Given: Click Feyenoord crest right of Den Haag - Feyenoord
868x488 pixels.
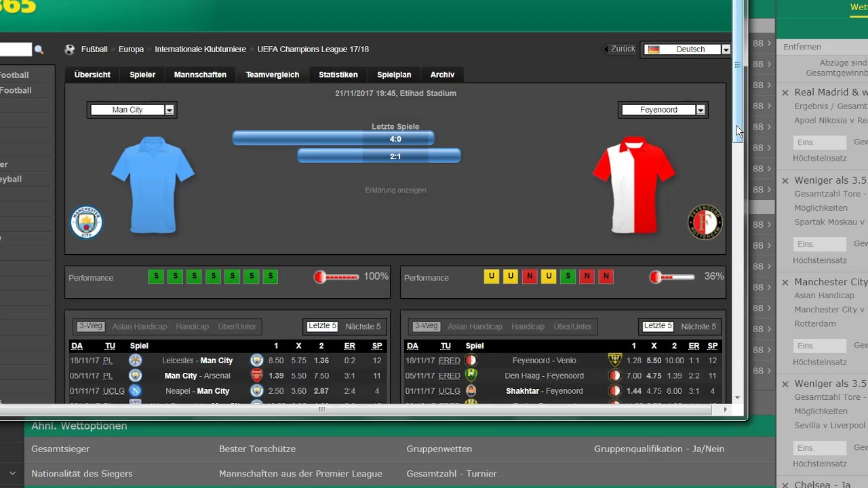Looking at the screenshot, I should tap(614, 375).
